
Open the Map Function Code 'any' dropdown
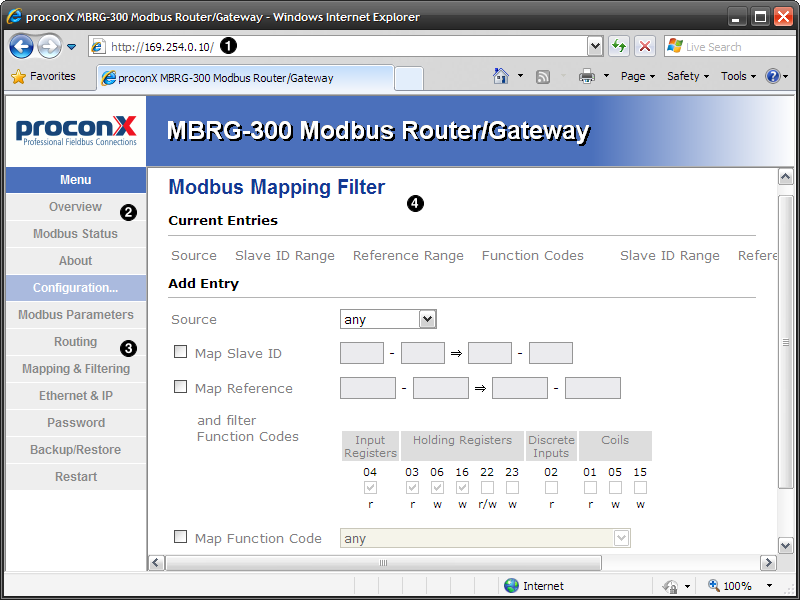click(x=485, y=538)
